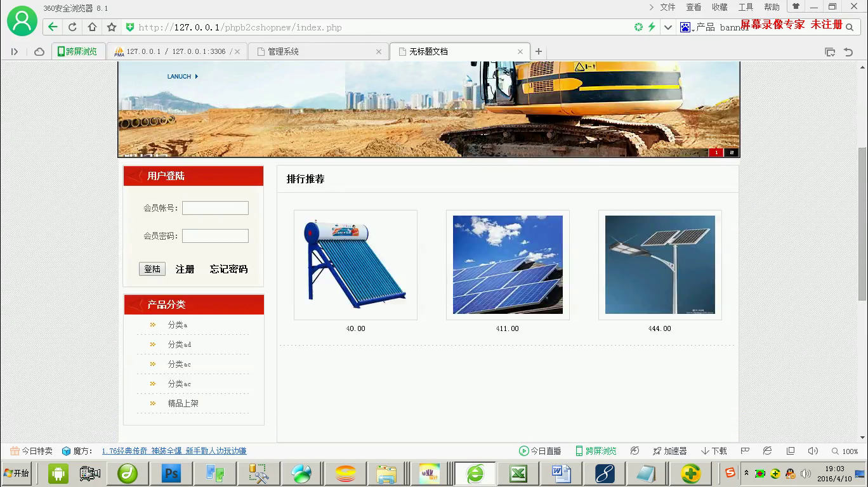Open the search engine selector dropdown

pos(687,27)
